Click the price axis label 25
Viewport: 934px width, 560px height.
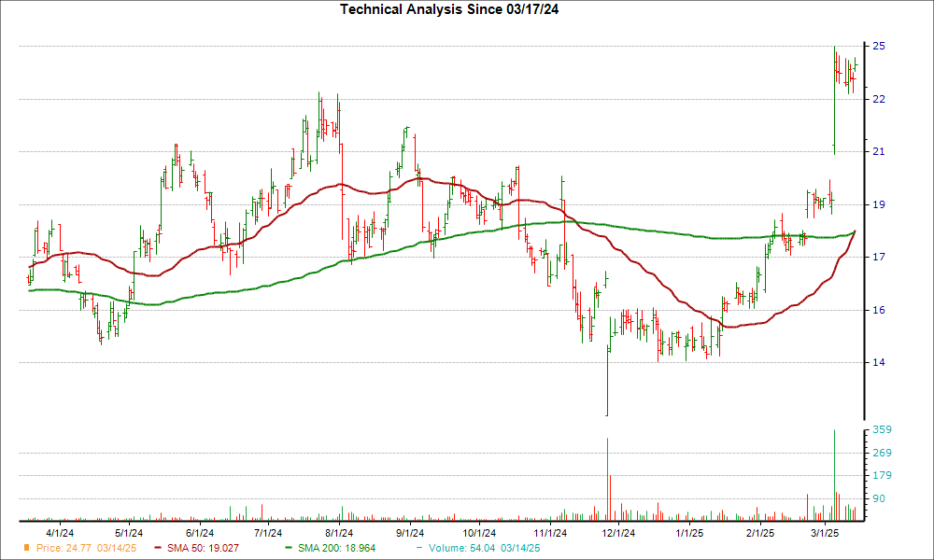click(x=879, y=46)
